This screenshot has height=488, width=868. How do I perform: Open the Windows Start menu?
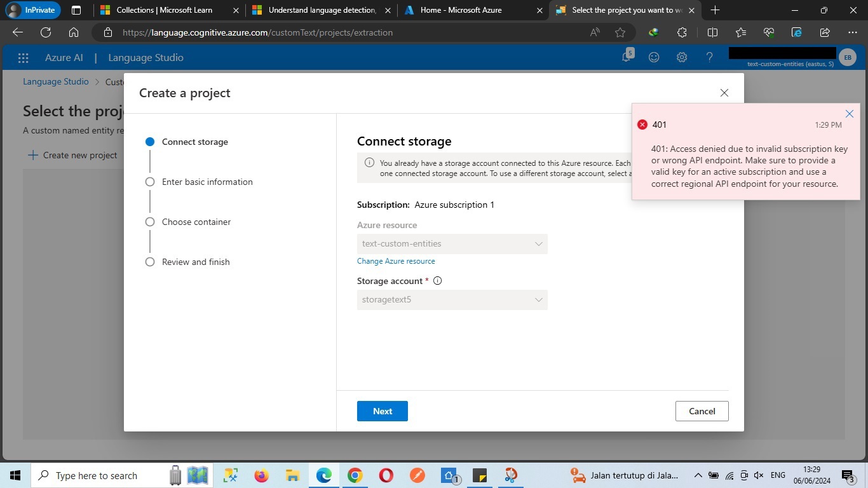tap(15, 475)
